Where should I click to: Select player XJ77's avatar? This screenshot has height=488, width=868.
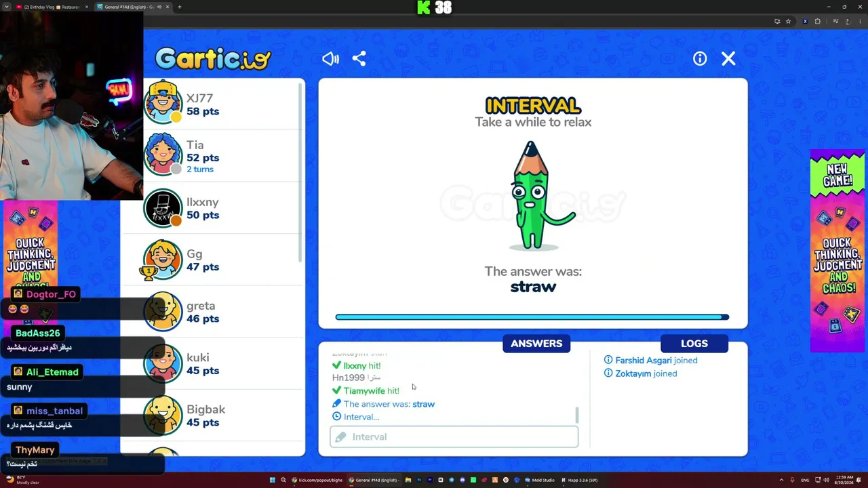pyautogui.click(x=163, y=102)
